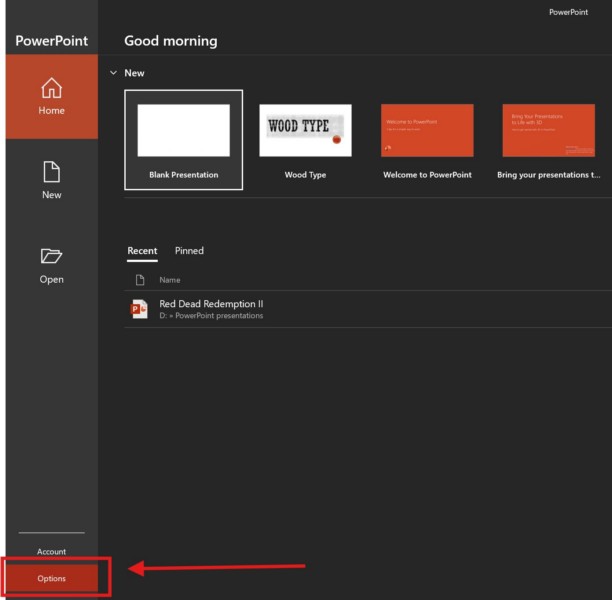Image resolution: width=612 pixels, height=600 pixels.
Task: Click the document icon in list header
Action: click(x=139, y=280)
